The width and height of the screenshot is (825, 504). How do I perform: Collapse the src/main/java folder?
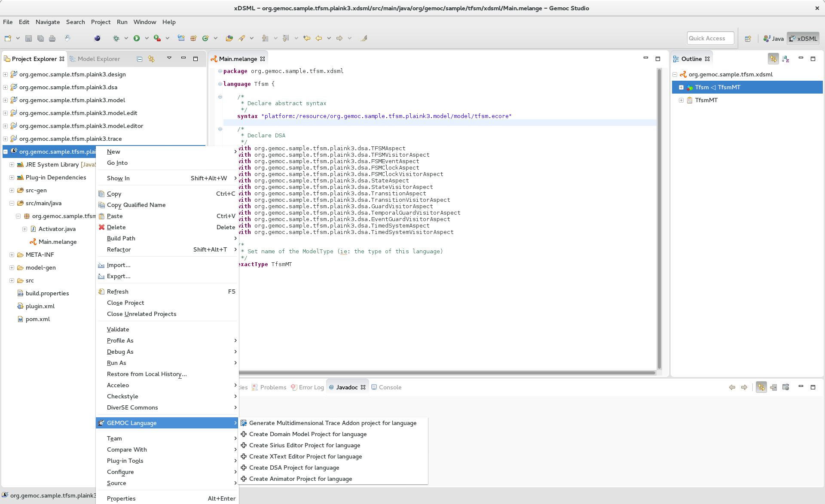point(12,203)
